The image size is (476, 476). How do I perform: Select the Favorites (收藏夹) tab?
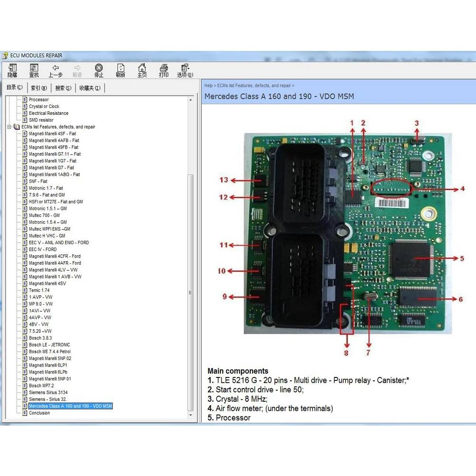(x=89, y=88)
